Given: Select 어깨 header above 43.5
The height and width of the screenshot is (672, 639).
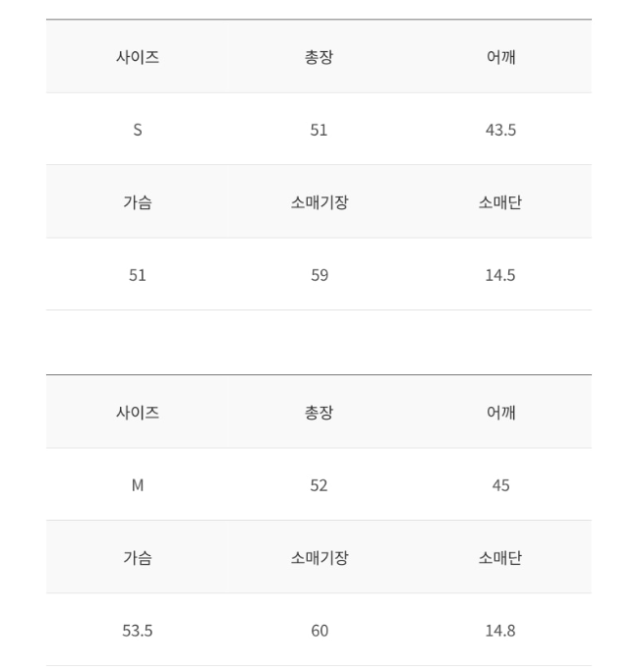Looking at the screenshot, I should (x=500, y=57).
